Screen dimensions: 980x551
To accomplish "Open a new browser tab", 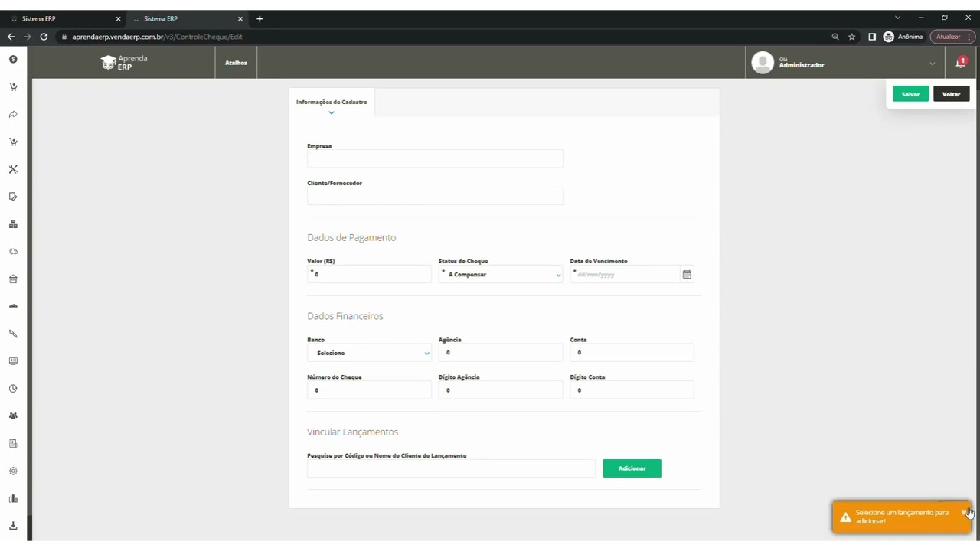I will coord(260,18).
